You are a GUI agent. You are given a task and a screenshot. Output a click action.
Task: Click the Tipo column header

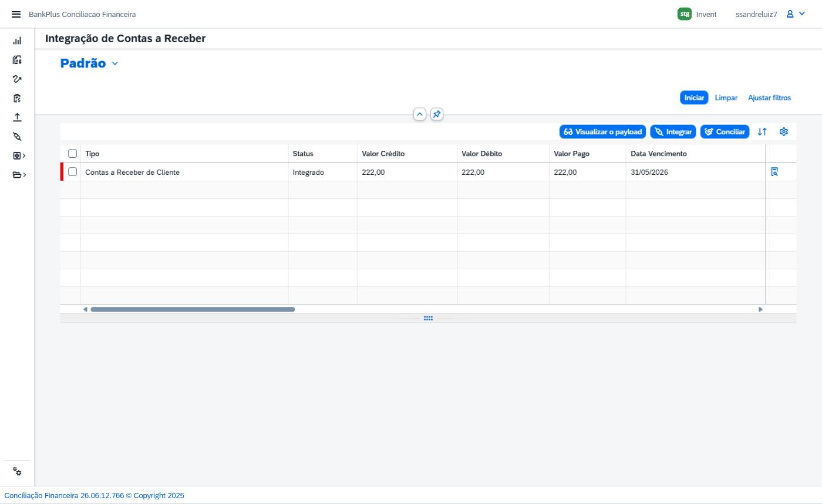pos(184,154)
